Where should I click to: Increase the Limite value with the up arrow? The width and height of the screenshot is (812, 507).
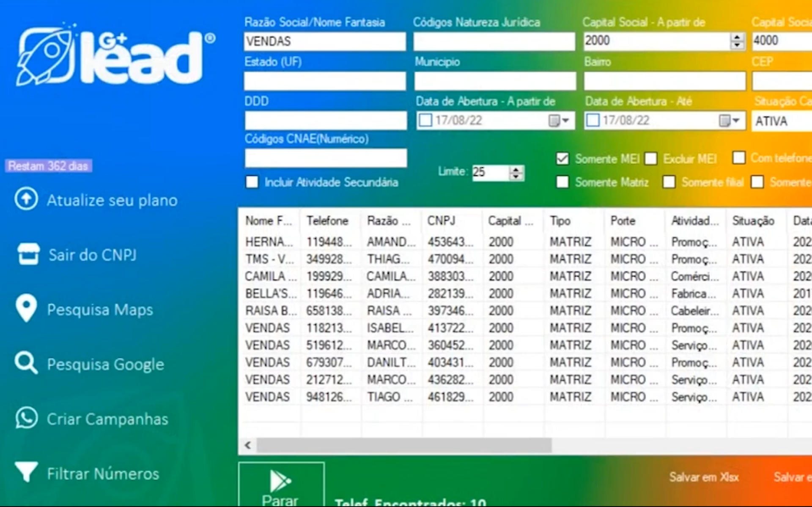coord(516,169)
